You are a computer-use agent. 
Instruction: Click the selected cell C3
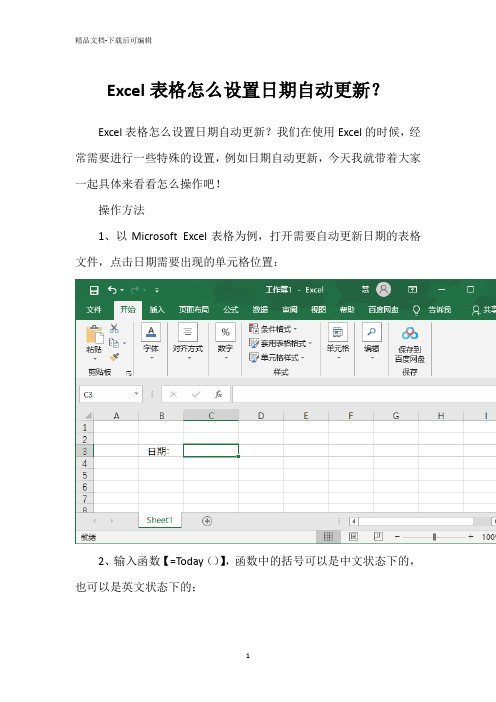[x=211, y=450]
